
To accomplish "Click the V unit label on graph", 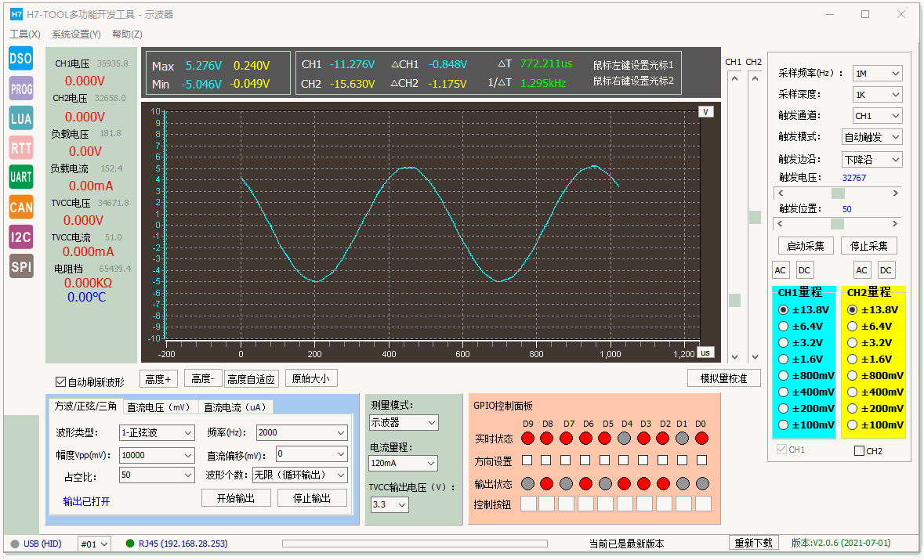I will pyautogui.click(x=706, y=112).
